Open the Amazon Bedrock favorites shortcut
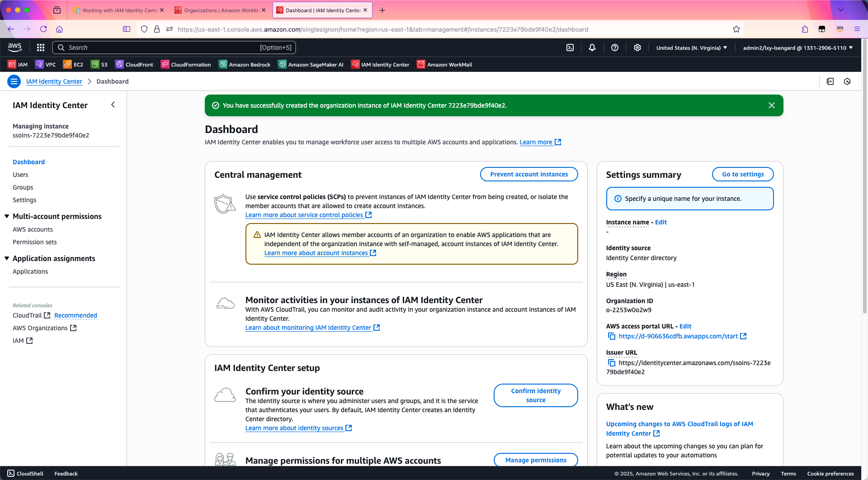Image resolution: width=868 pixels, height=480 pixels. point(245,65)
